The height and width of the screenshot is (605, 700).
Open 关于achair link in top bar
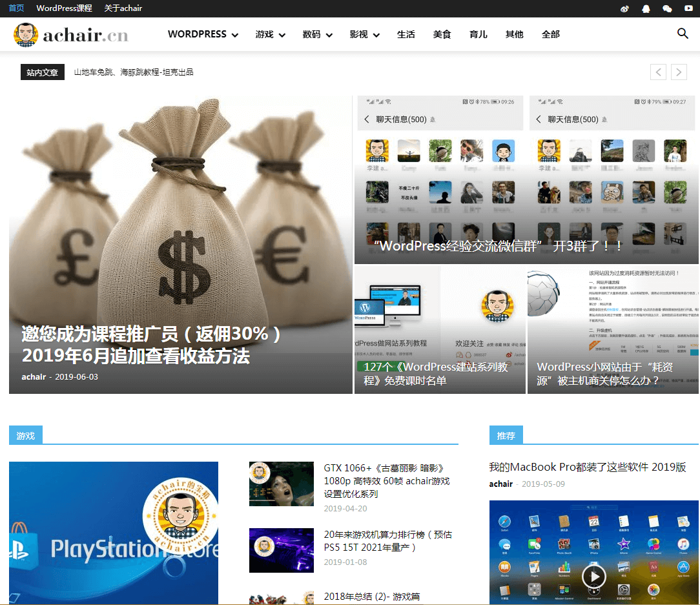(x=123, y=8)
